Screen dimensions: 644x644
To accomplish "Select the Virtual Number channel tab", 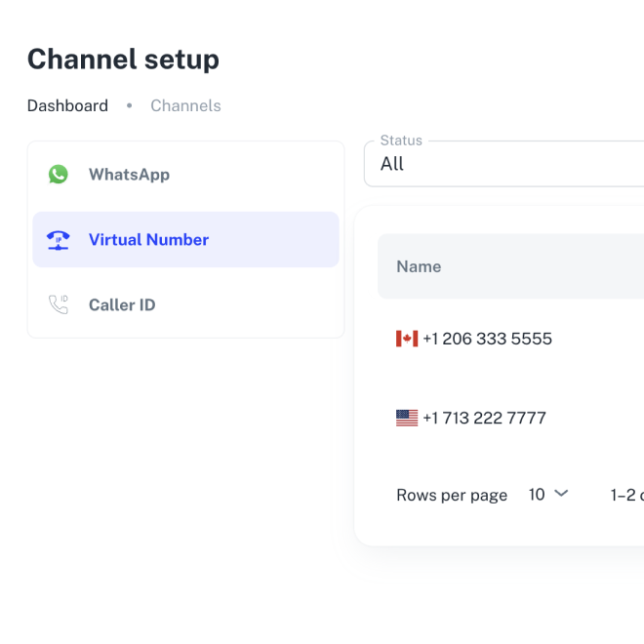I will [x=185, y=240].
